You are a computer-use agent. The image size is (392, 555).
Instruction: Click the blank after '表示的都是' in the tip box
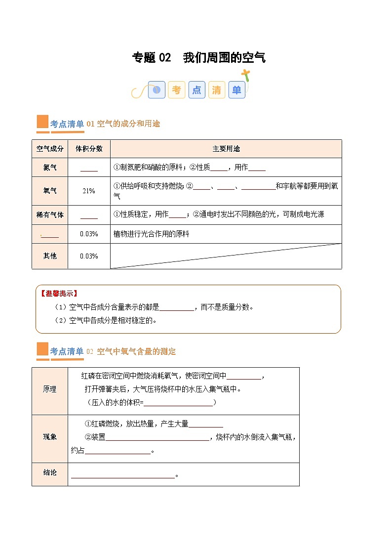click(177, 307)
